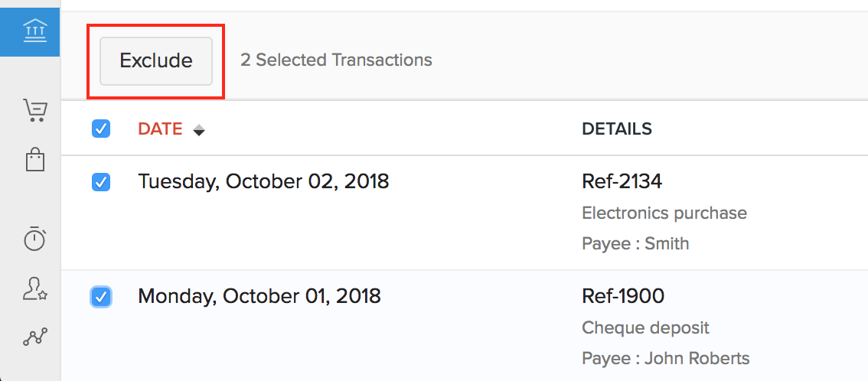Click the DETAILS column header
This screenshot has width=868, height=381.
point(617,129)
